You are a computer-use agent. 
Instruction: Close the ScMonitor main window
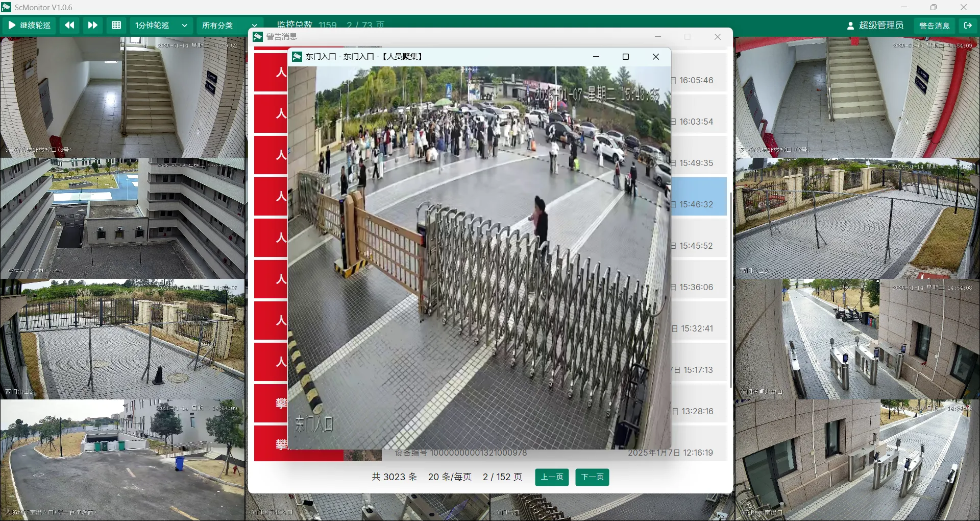tap(964, 7)
